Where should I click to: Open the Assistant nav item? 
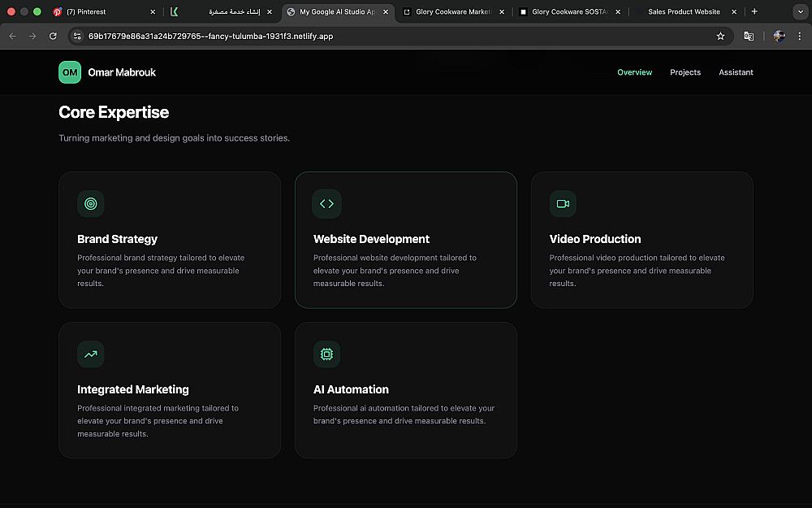(x=736, y=72)
